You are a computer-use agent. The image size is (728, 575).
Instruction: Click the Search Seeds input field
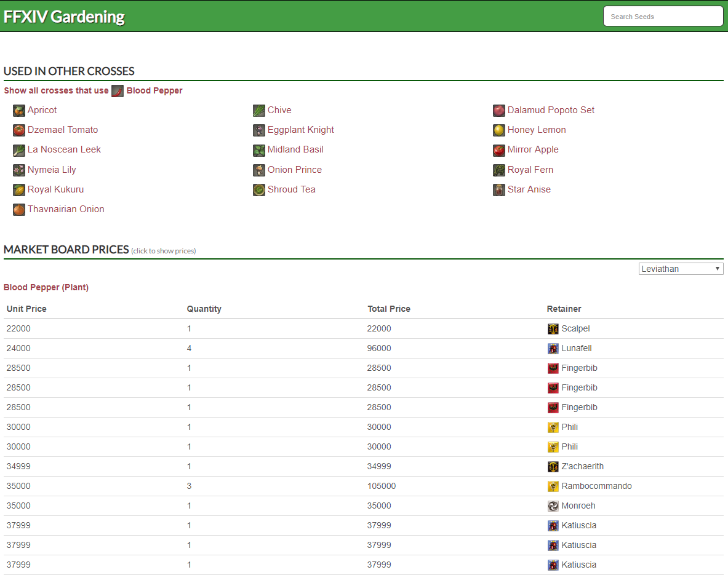663,16
